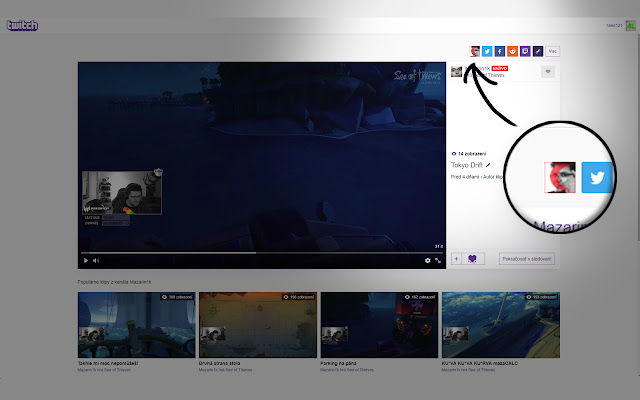Mute the player volume
This screenshot has height=400, width=640.
coord(96,260)
